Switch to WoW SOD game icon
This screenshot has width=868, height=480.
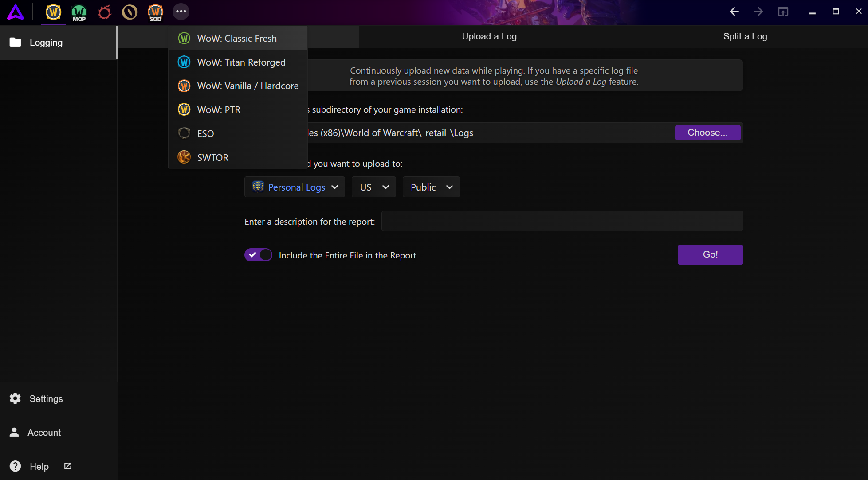pyautogui.click(x=155, y=12)
